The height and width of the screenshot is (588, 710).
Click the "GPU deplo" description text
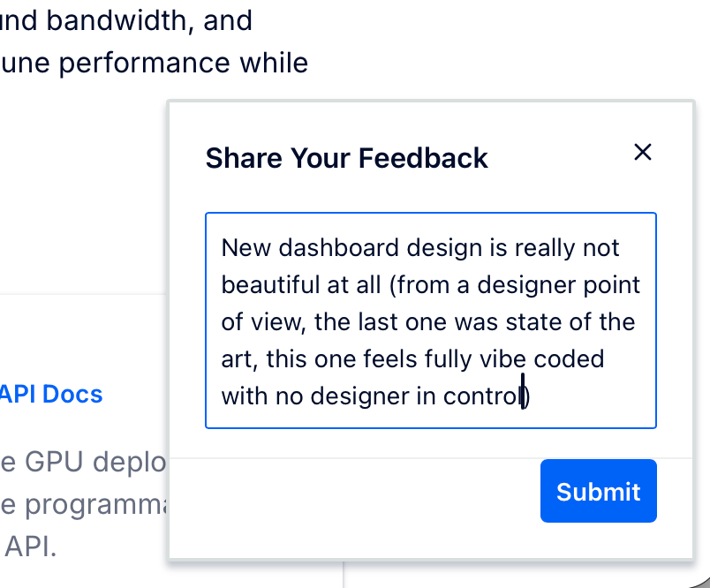pyautogui.click(x=83, y=463)
